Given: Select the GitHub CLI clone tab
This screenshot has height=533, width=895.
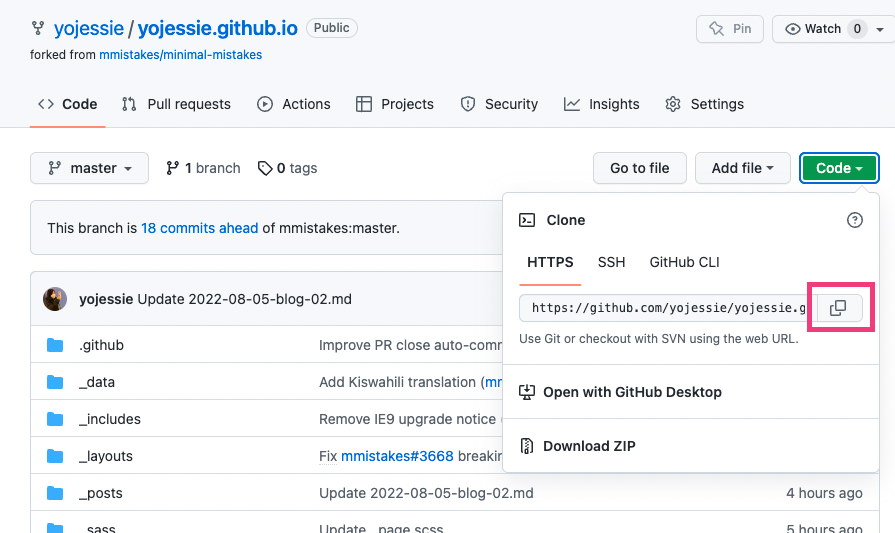Looking at the screenshot, I should pos(684,262).
